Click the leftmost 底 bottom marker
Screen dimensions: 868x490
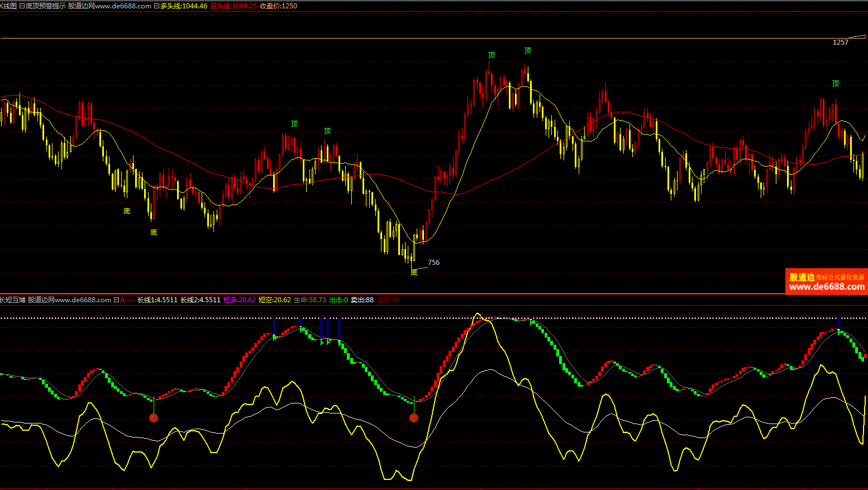coord(127,211)
